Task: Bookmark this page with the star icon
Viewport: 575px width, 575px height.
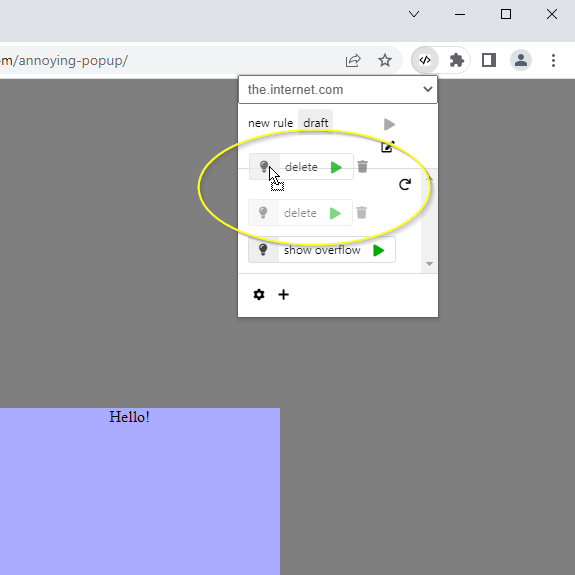Action: point(385,60)
